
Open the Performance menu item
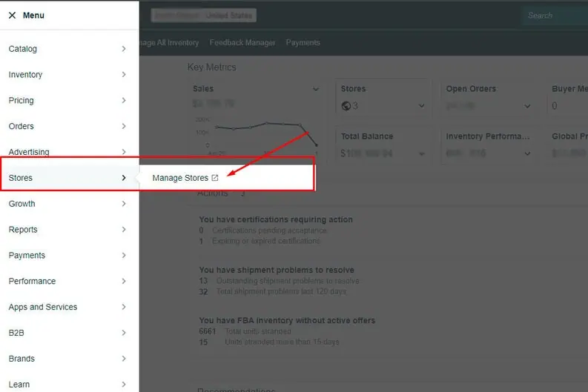coord(70,281)
